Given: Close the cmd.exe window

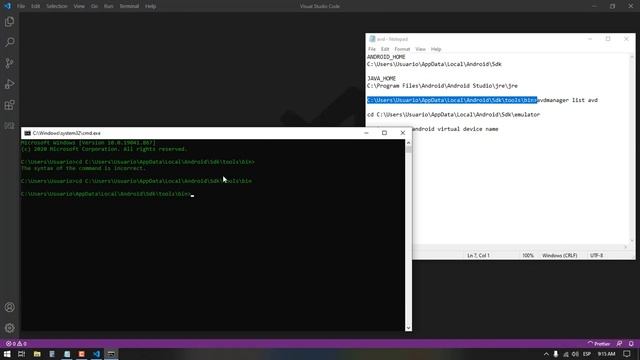Looking at the screenshot, I should click(x=403, y=133).
